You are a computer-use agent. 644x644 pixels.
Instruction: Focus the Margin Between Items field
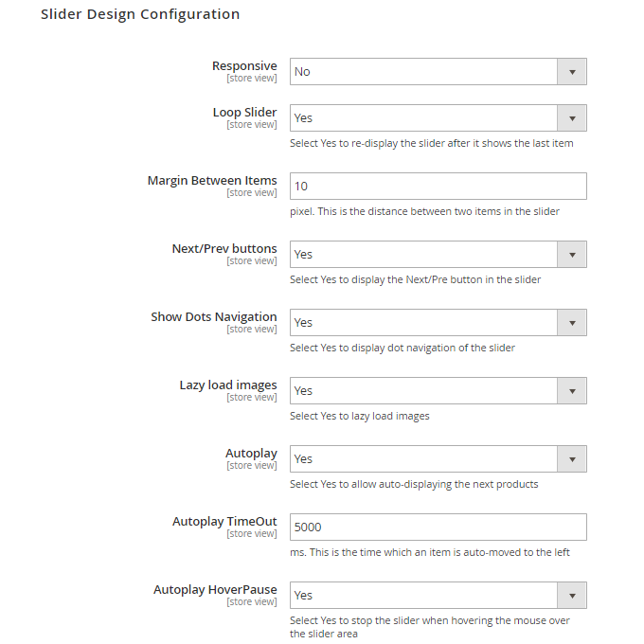click(x=438, y=187)
